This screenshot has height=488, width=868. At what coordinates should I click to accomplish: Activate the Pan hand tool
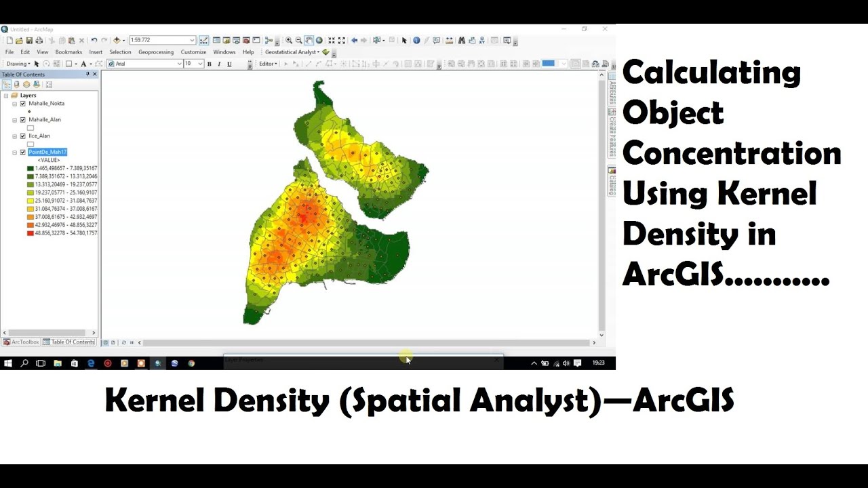click(x=309, y=41)
